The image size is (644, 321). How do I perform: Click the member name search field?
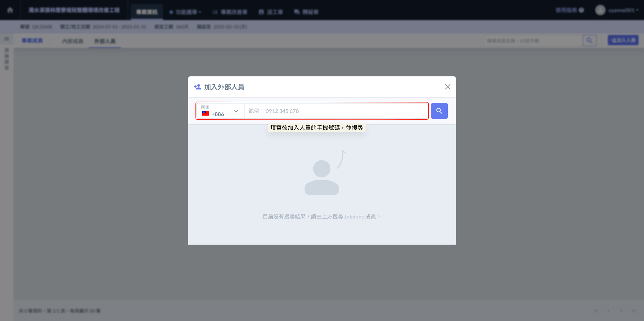tap(533, 41)
